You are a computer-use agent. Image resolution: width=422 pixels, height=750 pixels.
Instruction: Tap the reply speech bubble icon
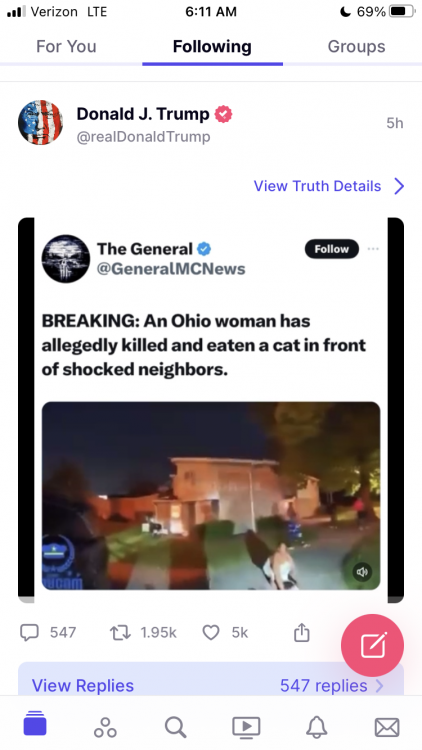click(29, 633)
